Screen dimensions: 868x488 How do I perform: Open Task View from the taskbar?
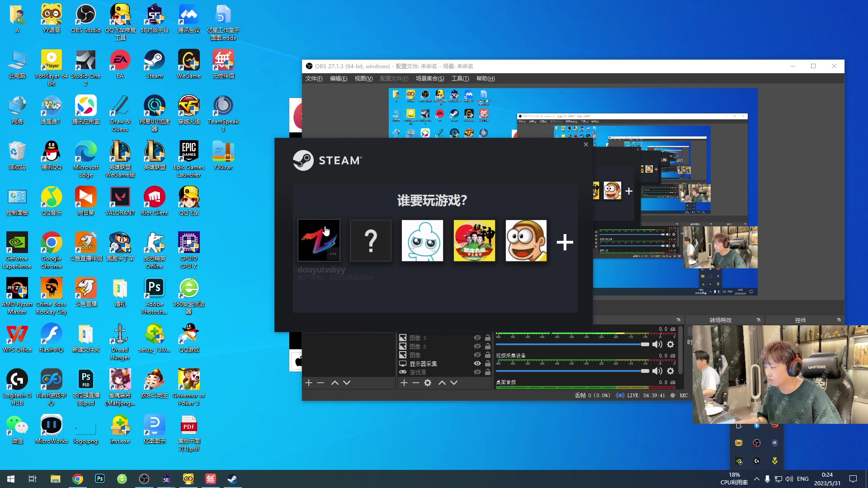(33, 479)
